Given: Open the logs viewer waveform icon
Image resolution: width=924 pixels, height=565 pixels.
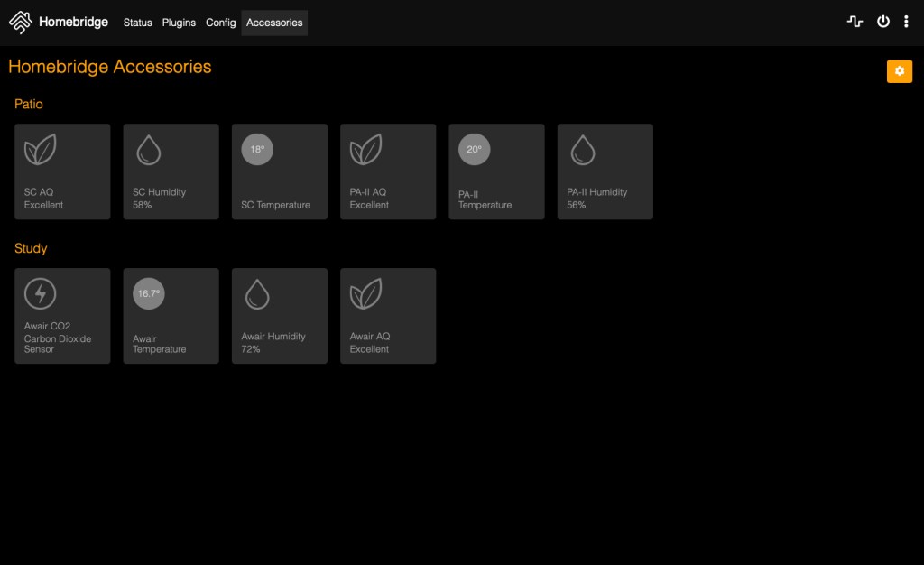Looking at the screenshot, I should 855,23.
